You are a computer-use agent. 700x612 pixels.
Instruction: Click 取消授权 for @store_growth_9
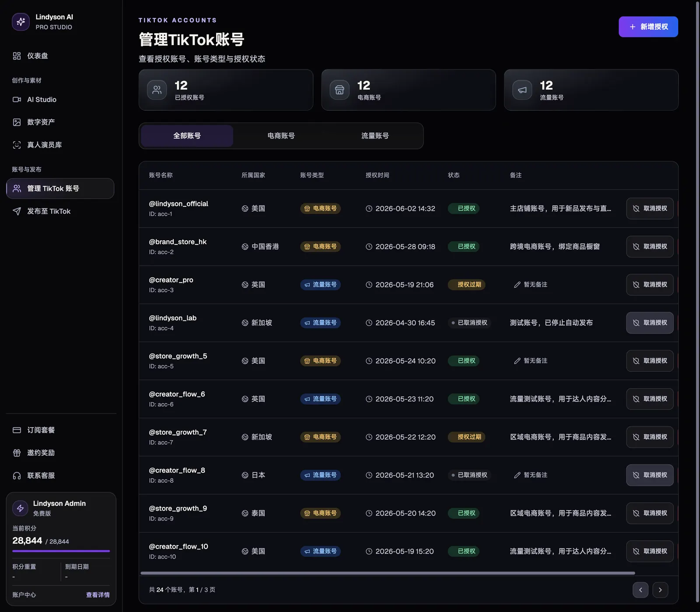click(650, 513)
